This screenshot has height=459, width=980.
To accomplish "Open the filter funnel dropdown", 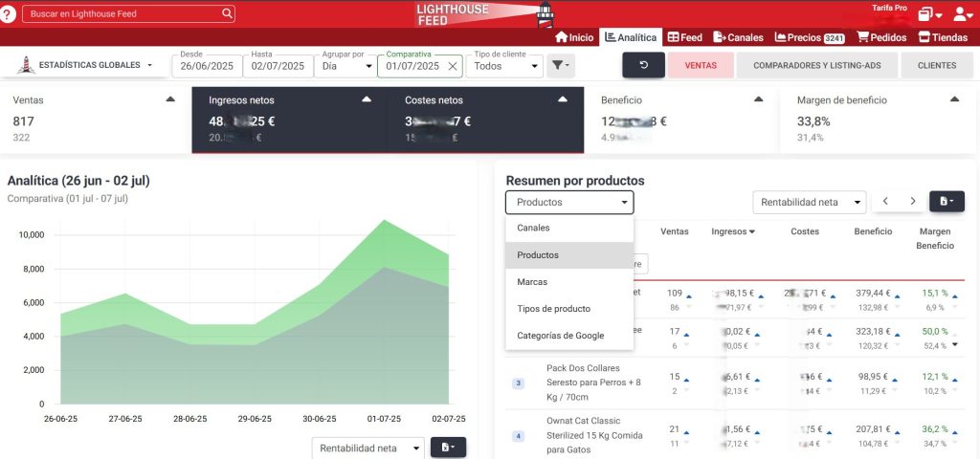I will (x=560, y=66).
